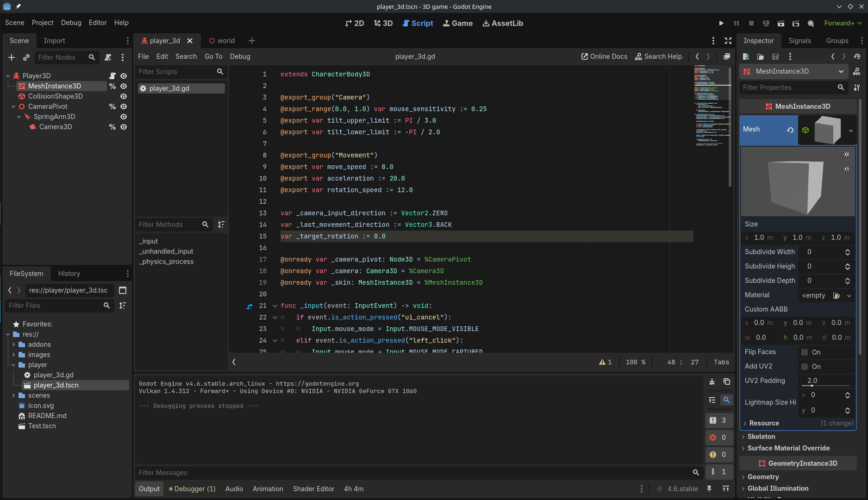Toggle alphabetical sorting of the methods list
The height and width of the screenshot is (500, 868).
click(221, 225)
